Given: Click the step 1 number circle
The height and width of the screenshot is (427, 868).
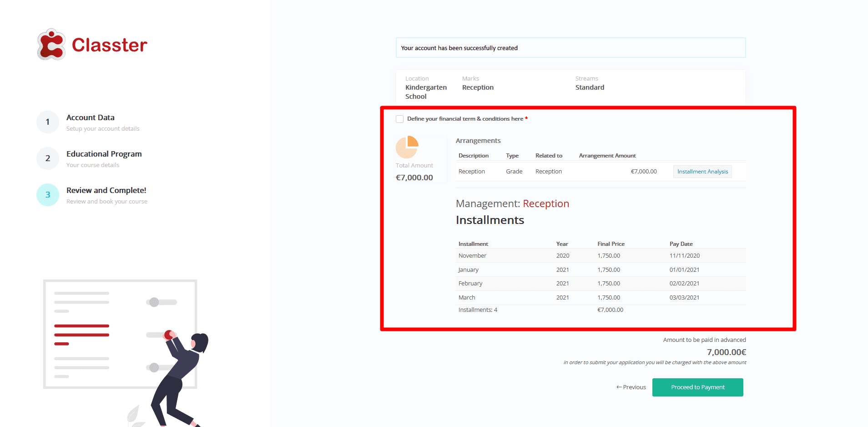Looking at the screenshot, I should click(48, 122).
